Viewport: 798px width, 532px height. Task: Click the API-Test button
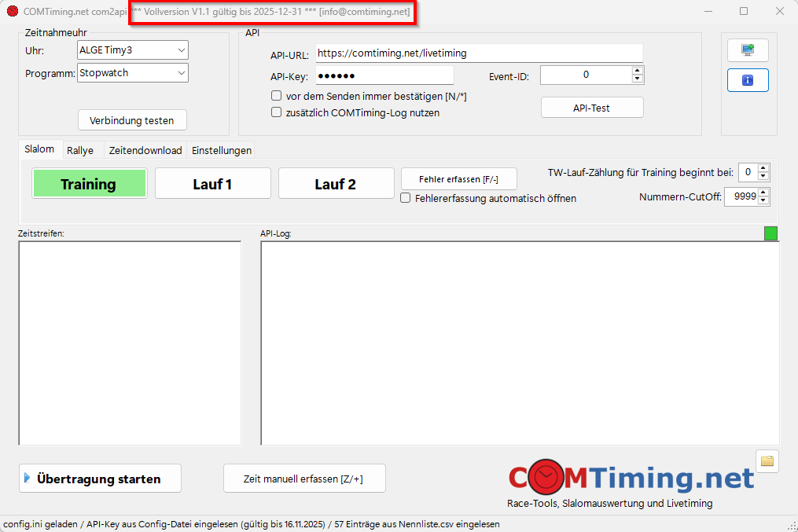pos(592,108)
